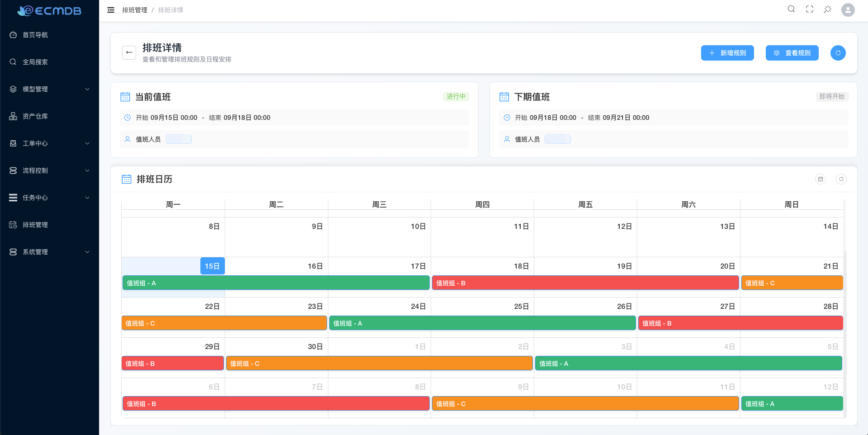Click the 任务中心 list icon

pos(13,198)
